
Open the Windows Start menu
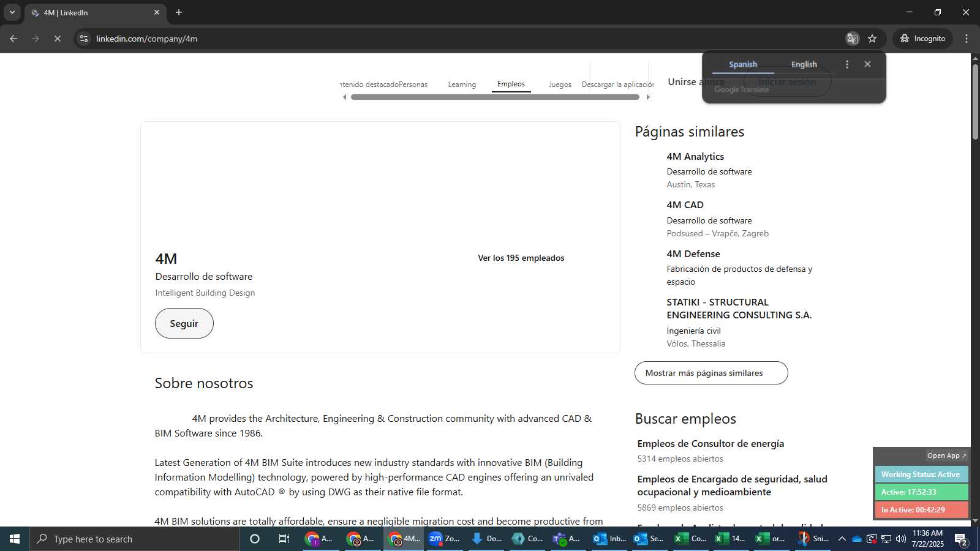point(15,539)
